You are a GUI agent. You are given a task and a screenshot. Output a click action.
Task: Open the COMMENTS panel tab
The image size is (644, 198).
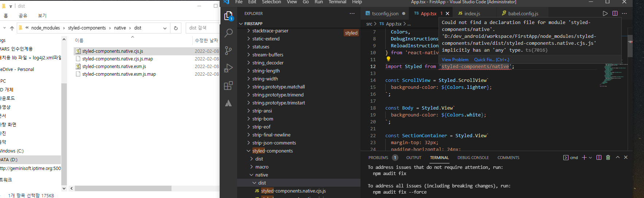[x=508, y=158]
